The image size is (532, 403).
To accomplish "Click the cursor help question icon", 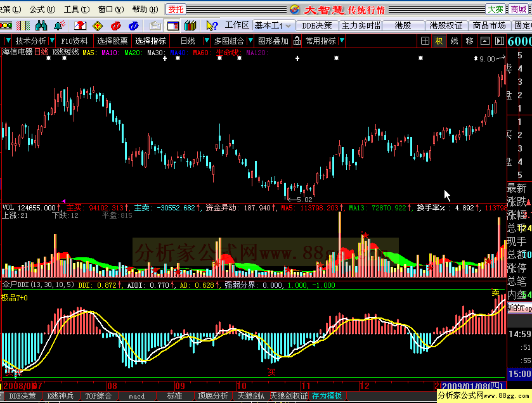I will pyautogui.click(x=212, y=25).
